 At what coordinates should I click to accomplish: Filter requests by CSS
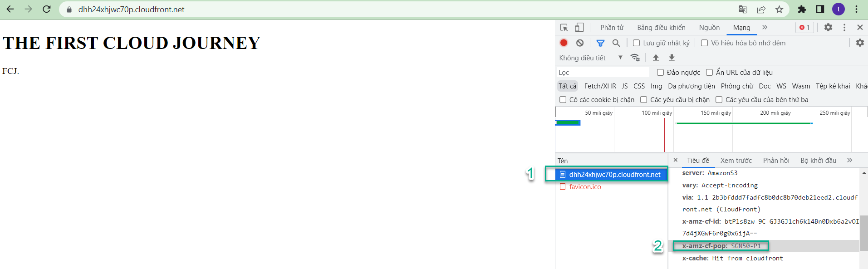639,86
